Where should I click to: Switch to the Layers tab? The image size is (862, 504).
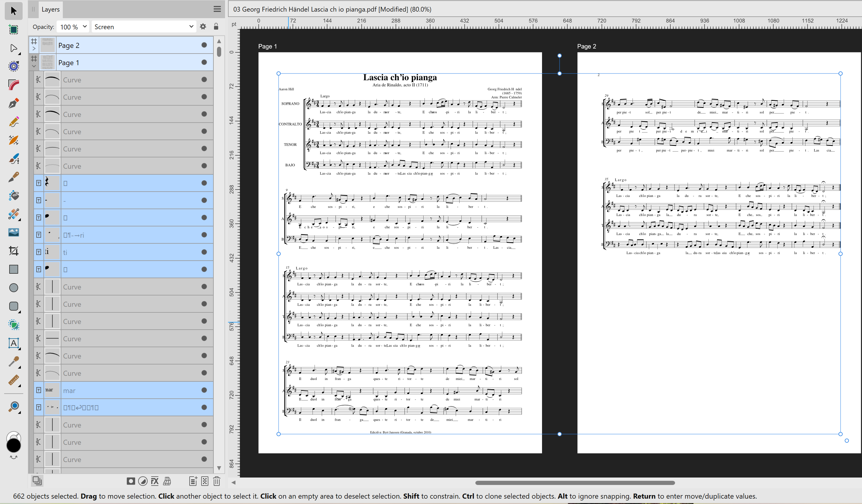click(x=50, y=9)
